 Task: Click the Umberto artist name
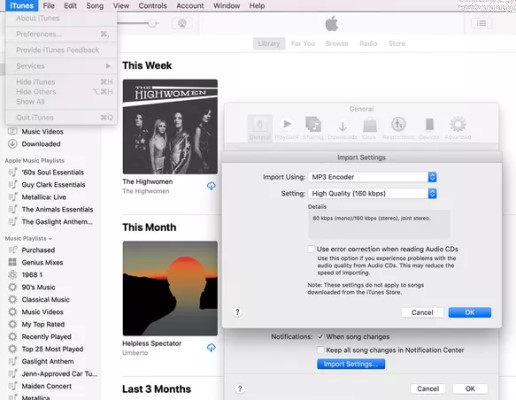point(135,353)
